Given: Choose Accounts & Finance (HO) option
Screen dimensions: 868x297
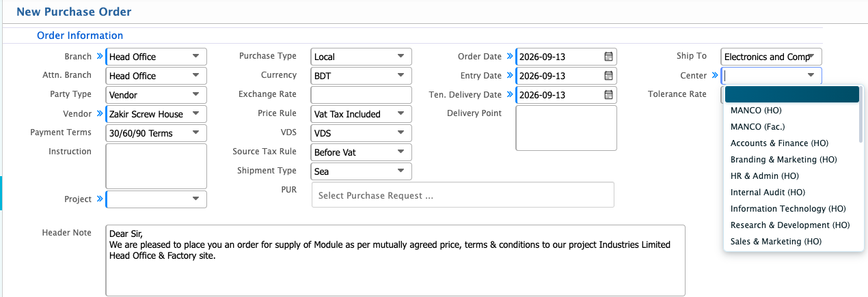Looking at the screenshot, I should (791, 143).
